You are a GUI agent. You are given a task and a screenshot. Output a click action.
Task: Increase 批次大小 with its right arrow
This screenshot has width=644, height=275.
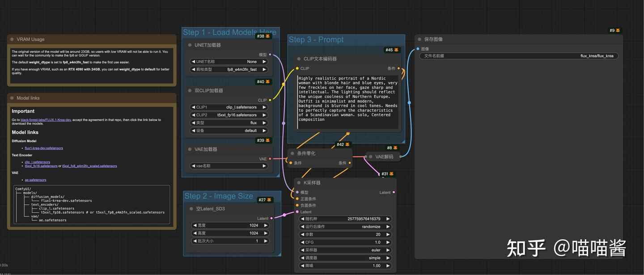[266, 241]
